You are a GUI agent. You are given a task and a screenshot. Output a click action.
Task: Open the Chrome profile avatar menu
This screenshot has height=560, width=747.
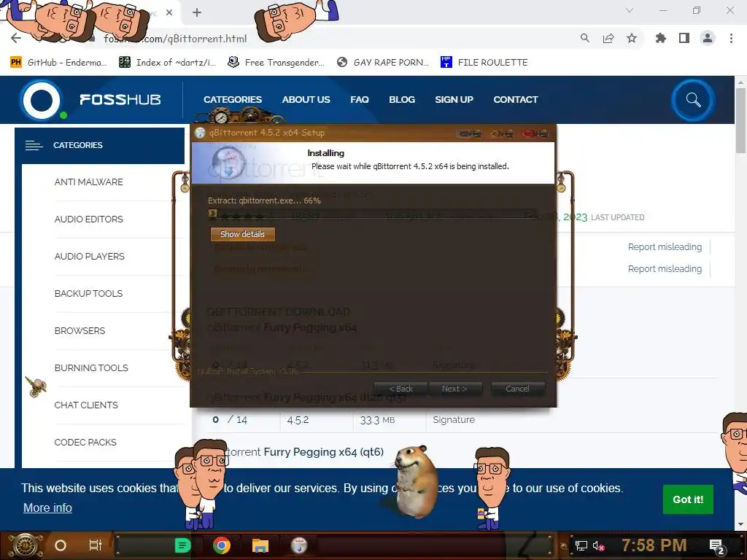pos(708,38)
